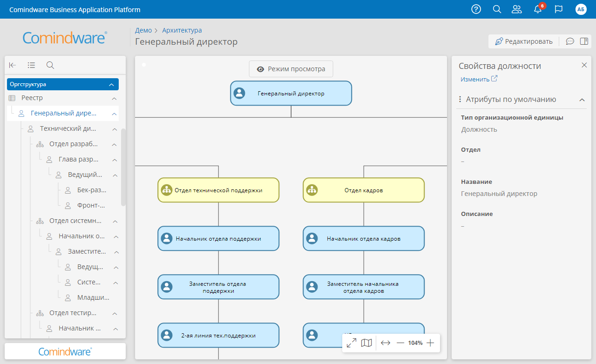Toggle fullscreen diagram view
Image resolution: width=596 pixels, height=364 pixels.
[352, 343]
